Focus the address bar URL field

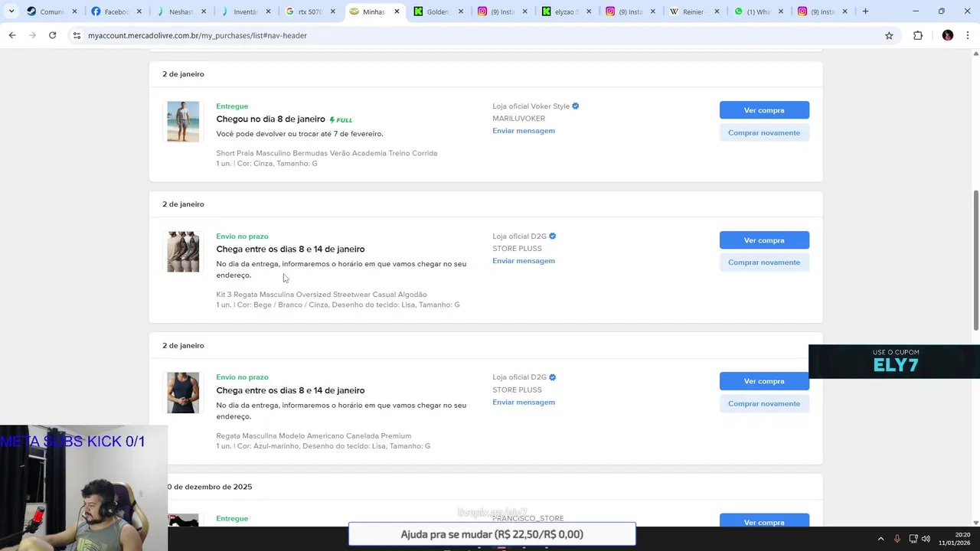481,35
